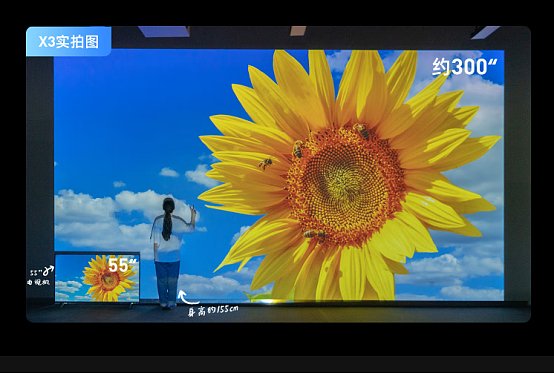Image resolution: width=554 pixels, height=374 pixels.
Task: Open the small 55-inch TV image
Action: pos(97,277)
